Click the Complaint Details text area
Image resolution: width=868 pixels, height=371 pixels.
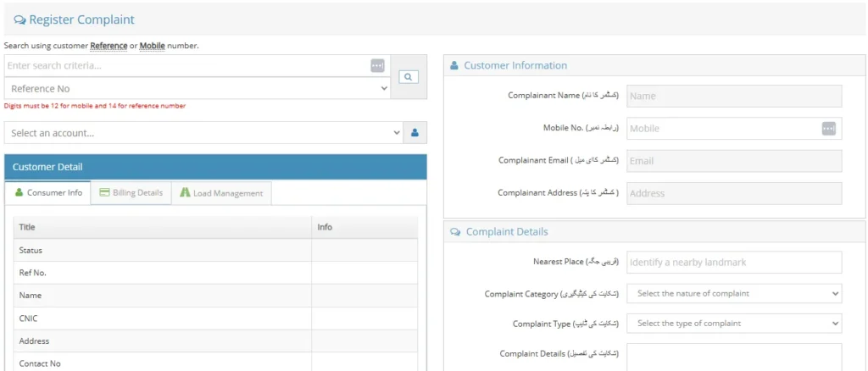tap(734, 356)
